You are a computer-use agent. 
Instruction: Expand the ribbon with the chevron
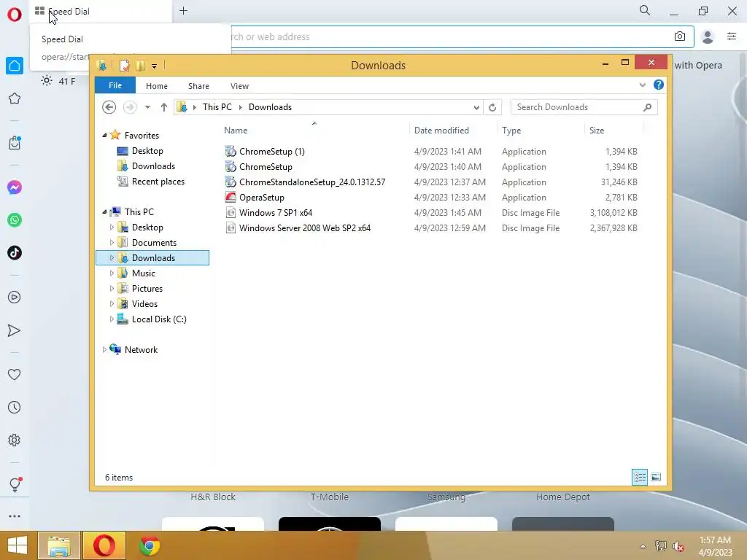[642, 85]
